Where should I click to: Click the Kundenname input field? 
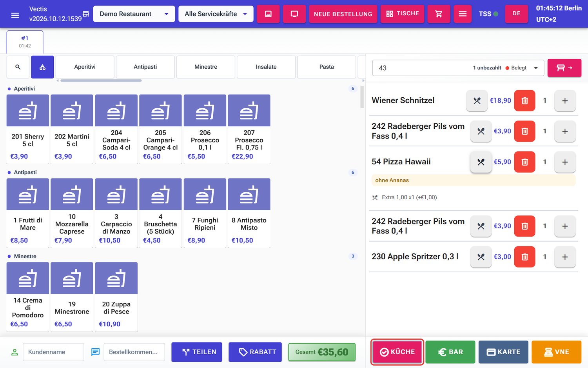click(53, 352)
